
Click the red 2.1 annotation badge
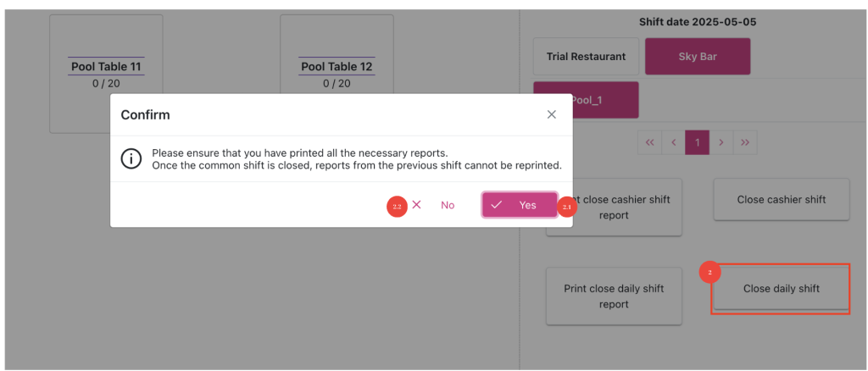point(567,207)
